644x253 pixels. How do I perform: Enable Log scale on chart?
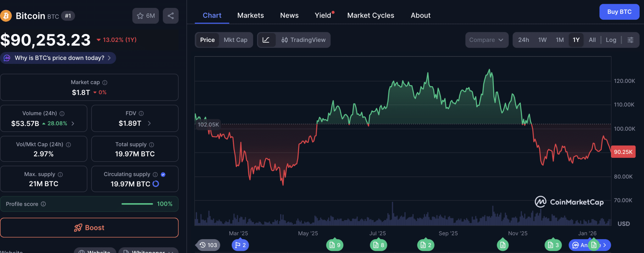(611, 40)
